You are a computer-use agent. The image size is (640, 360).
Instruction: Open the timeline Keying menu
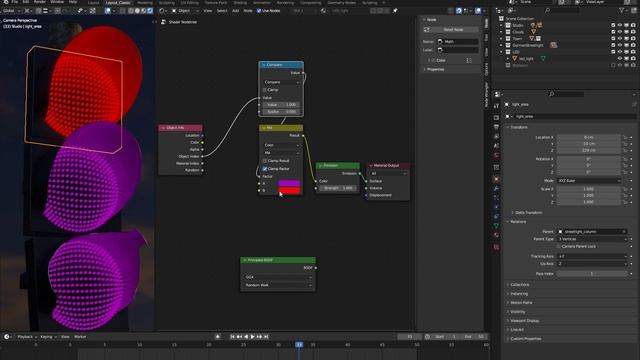pyautogui.click(x=48, y=337)
